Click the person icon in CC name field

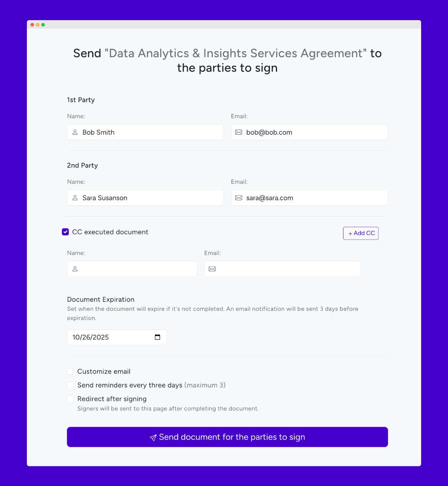coord(75,269)
